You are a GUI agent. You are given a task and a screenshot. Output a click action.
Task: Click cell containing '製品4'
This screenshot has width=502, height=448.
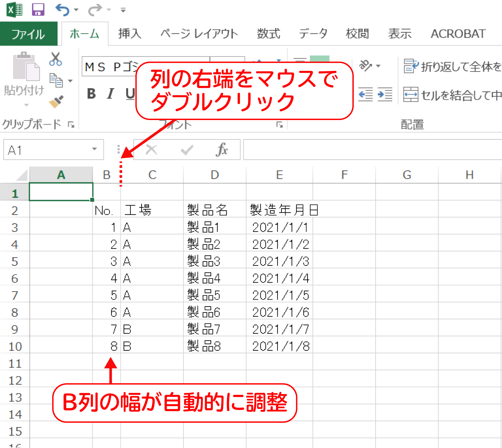215,277
